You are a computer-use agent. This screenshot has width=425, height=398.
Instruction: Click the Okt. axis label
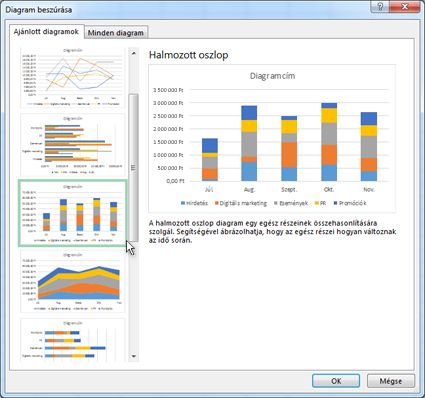tap(329, 189)
